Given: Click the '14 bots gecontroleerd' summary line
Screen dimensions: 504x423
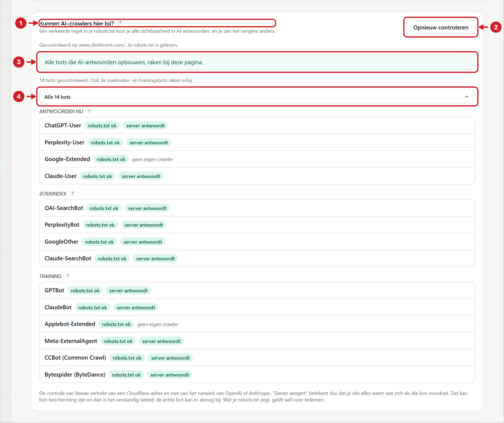Looking at the screenshot, I should pyautogui.click(x=116, y=80).
